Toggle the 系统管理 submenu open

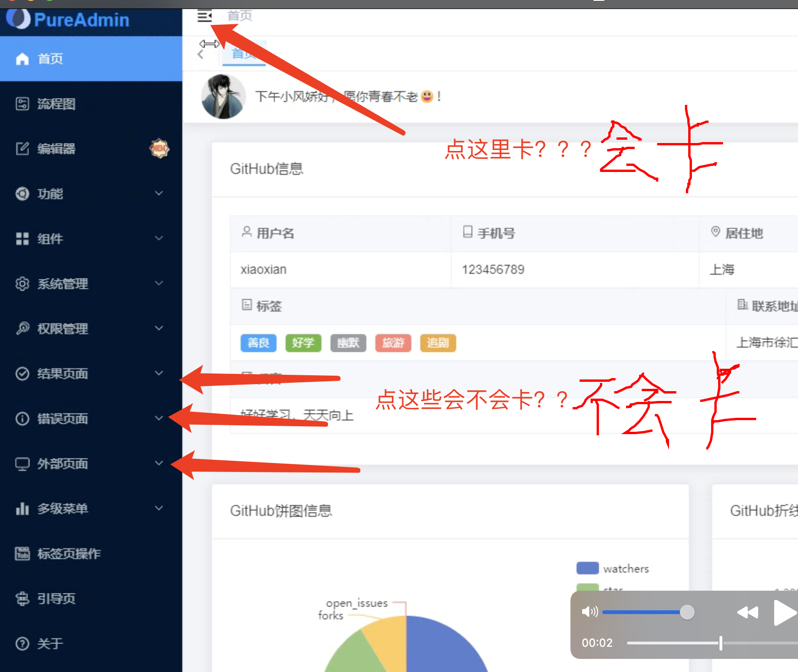tap(159, 283)
